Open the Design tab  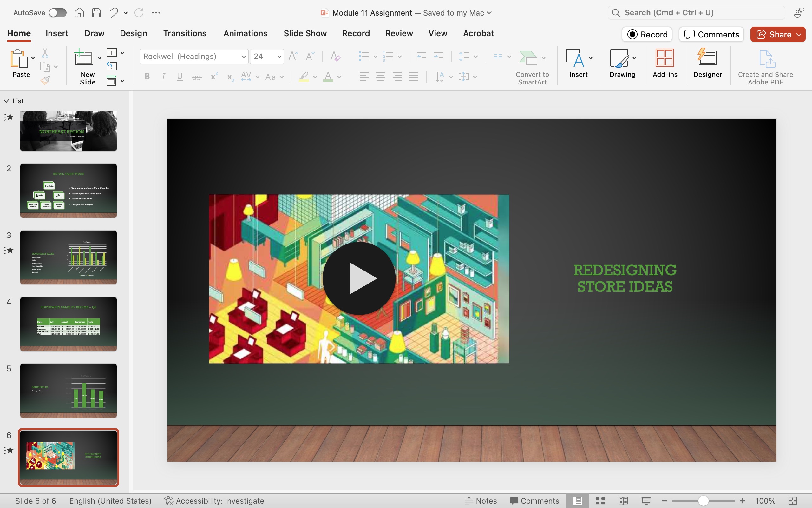[134, 33]
